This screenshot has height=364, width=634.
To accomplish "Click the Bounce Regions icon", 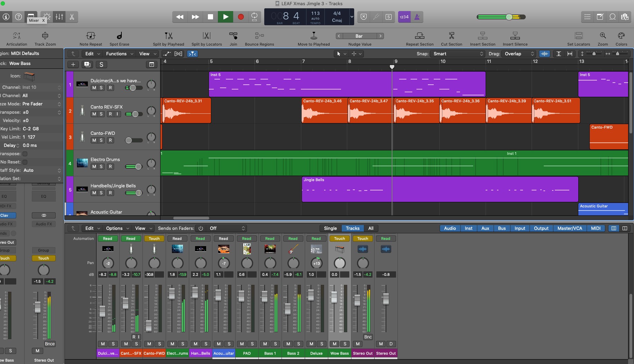I will click(x=259, y=36).
